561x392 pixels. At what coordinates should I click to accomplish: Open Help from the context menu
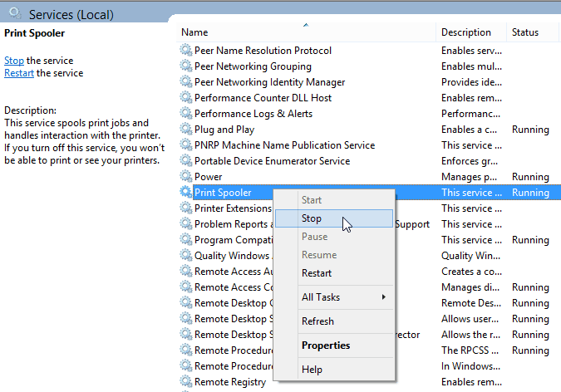[x=312, y=370]
